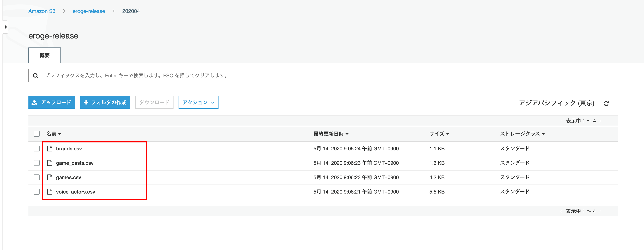Click the games.csv file icon

(50, 177)
